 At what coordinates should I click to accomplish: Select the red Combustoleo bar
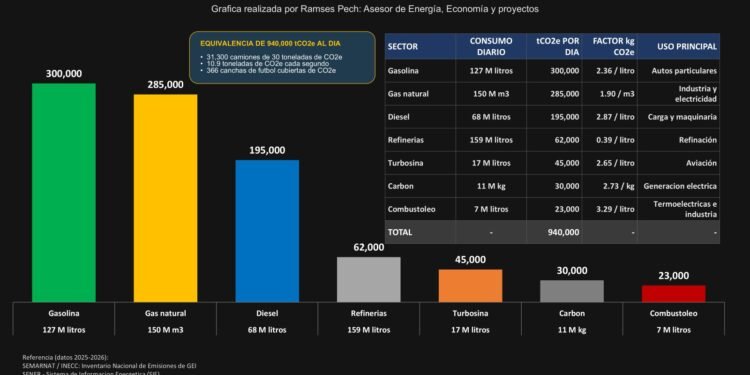tap(673, 294)
